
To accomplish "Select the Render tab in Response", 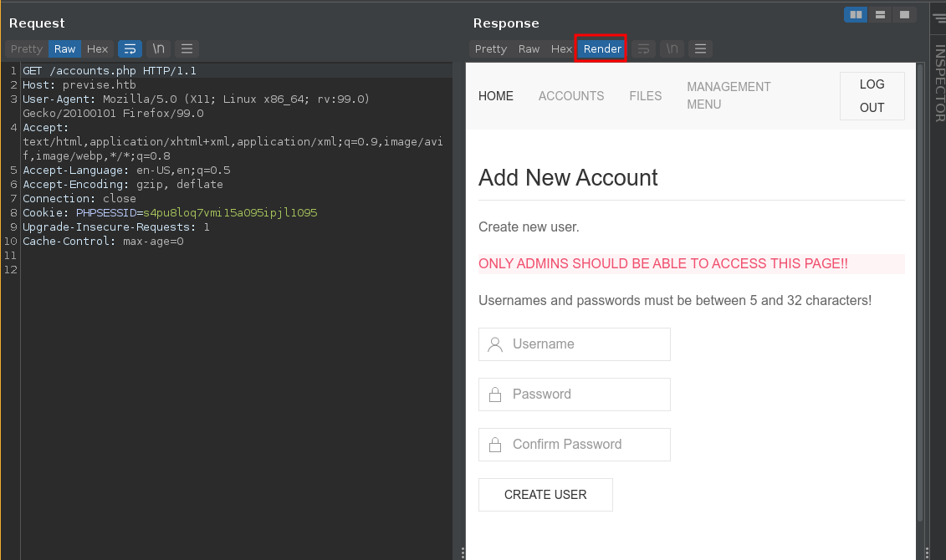I will [602, 49].
